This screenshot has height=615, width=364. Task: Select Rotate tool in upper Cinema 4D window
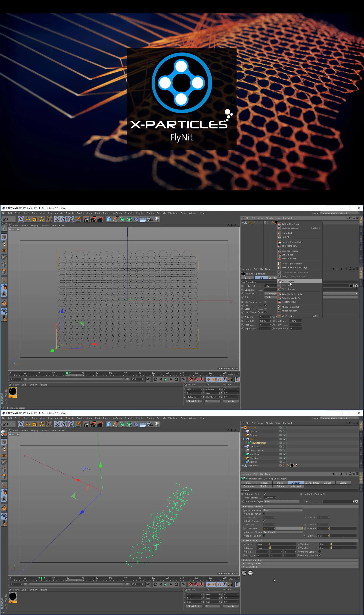click(42, 219)
